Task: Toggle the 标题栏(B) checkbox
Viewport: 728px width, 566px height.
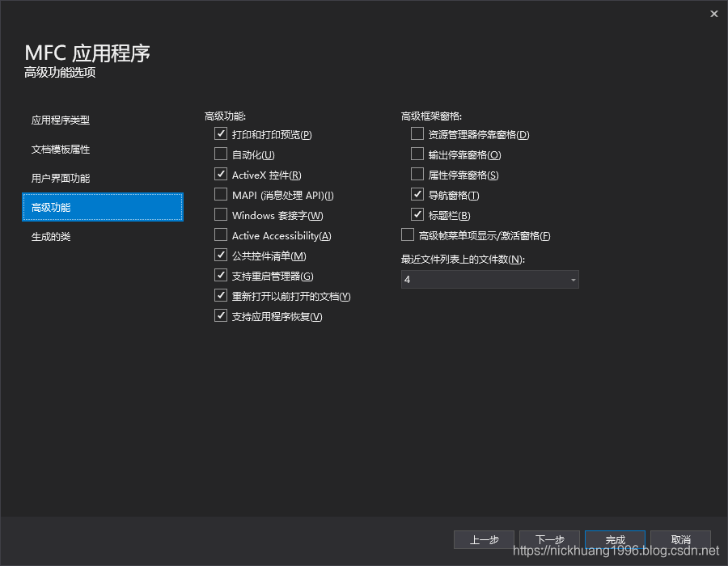Action: pos(417,214)
